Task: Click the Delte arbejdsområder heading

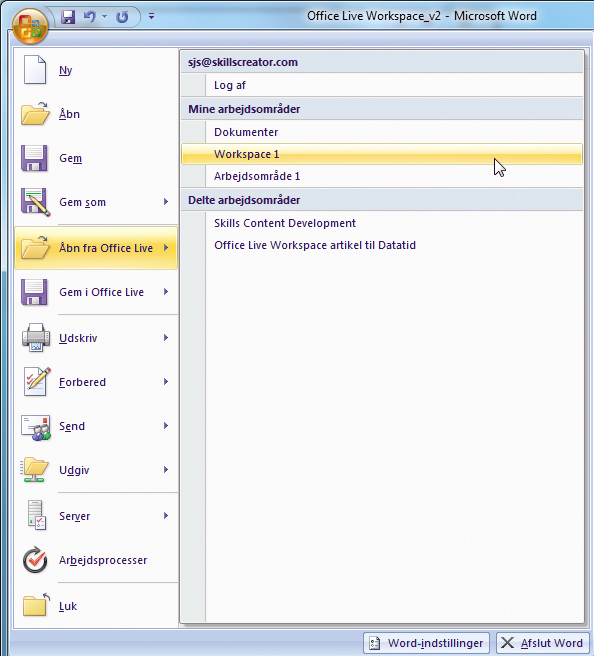Action: [x=382, y=200]
